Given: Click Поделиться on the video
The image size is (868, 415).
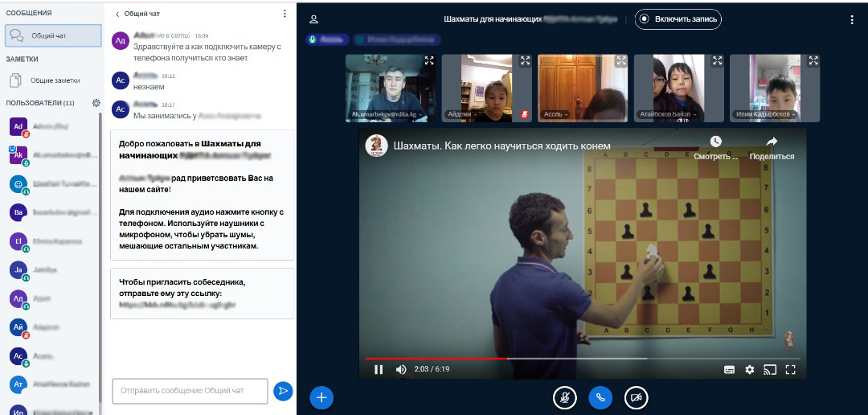Looking at the screenshot, I should point(772,146).
